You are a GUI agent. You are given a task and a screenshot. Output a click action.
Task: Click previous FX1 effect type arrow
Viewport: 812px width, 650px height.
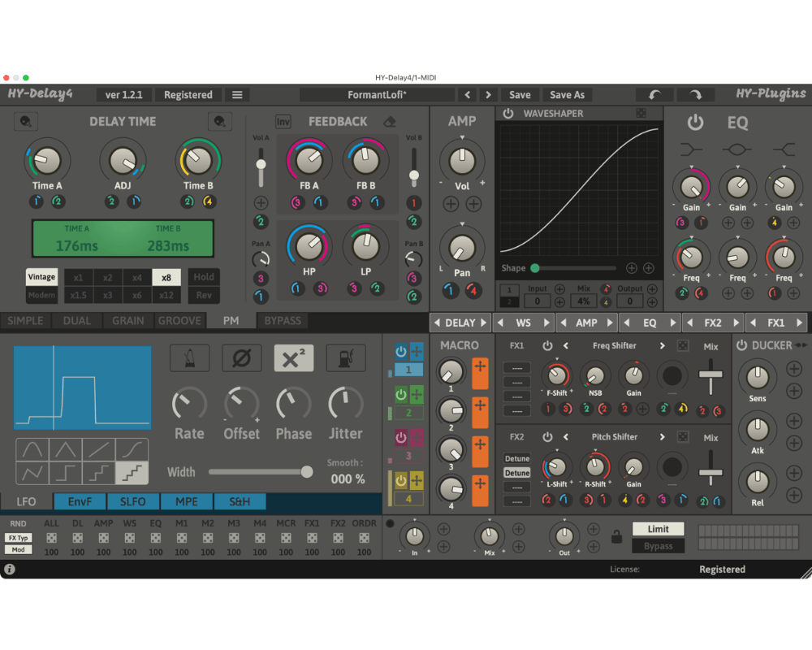click(565, 346)
